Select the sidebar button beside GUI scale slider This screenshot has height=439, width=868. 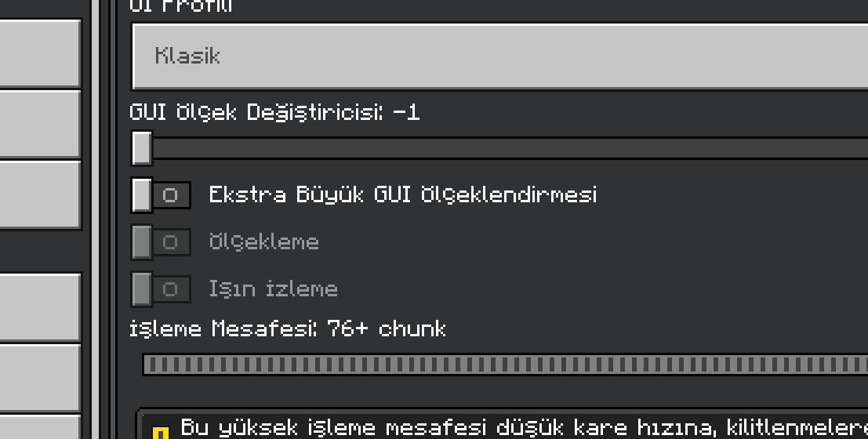[41, 125]
